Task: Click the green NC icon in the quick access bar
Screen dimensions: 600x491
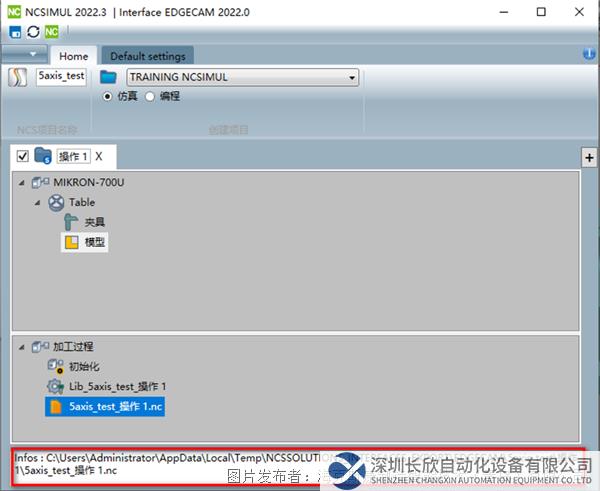Action: click(x=50, y=32)
